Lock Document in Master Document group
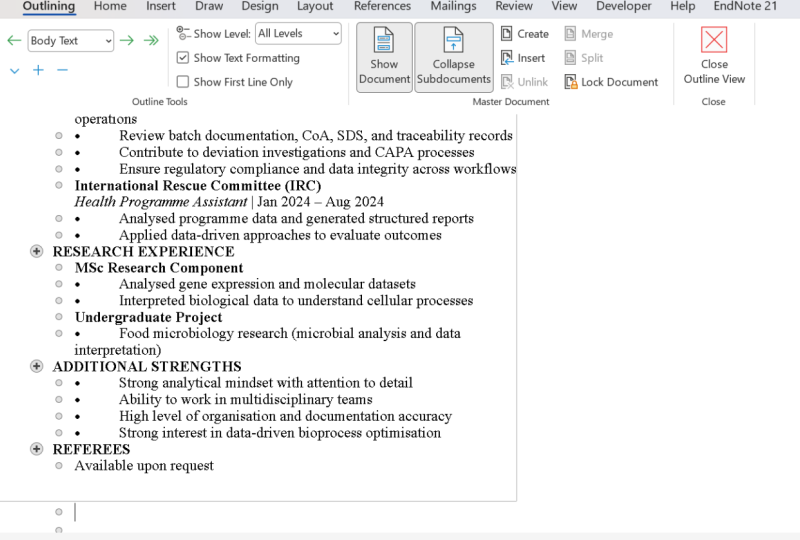This screenshot has width=800, height=540. (611, 82)
